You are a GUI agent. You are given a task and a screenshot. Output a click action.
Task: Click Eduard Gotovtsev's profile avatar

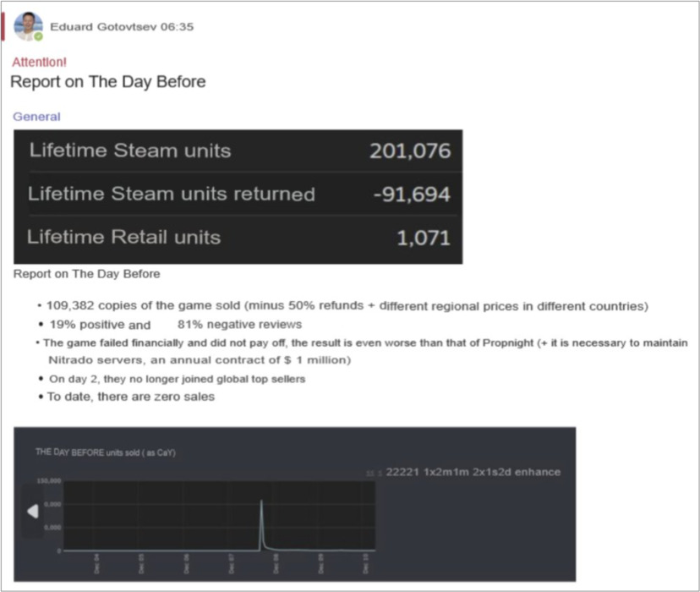click(x=28, y=26)
